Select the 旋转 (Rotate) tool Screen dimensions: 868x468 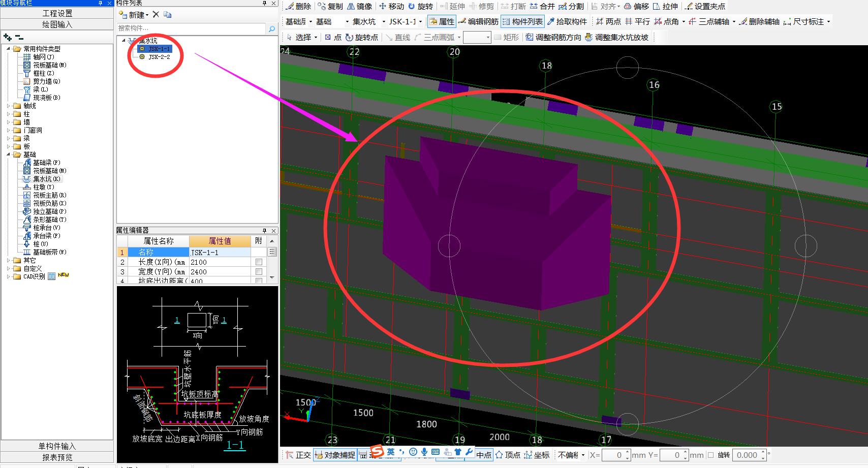(421, 7)
